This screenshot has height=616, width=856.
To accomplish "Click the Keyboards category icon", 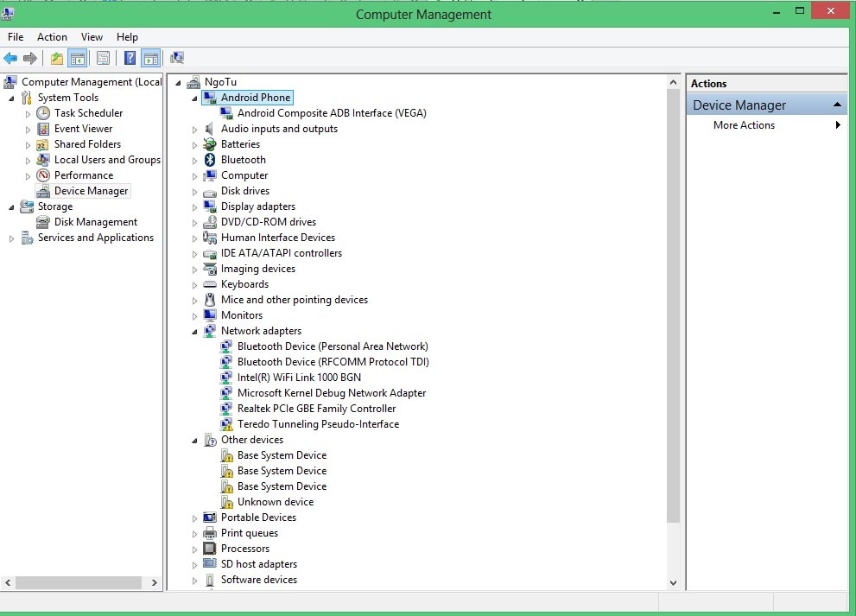I will click(x=210, y=284).
